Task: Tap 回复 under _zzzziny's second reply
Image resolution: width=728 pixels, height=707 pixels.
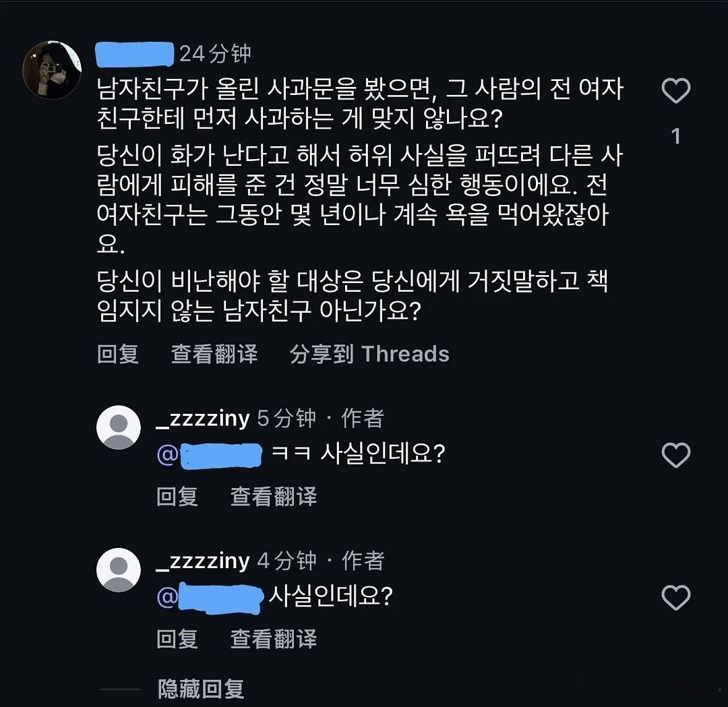Action: 177,638
